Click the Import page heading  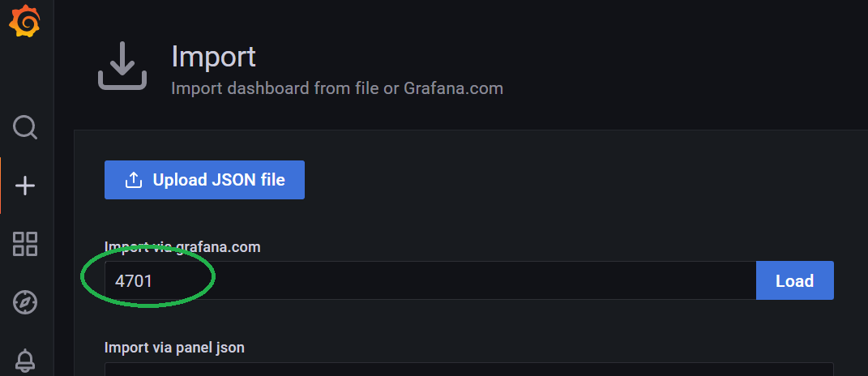tap(213, 57)
